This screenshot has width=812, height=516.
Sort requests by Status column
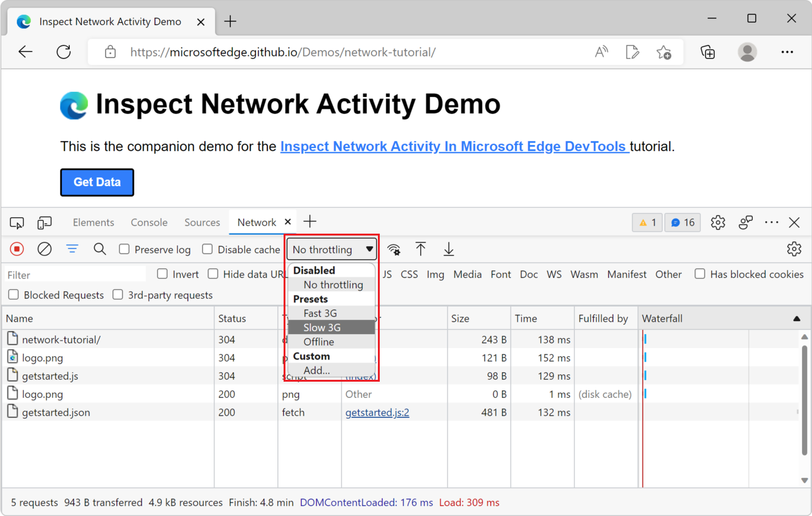point(246,319)
